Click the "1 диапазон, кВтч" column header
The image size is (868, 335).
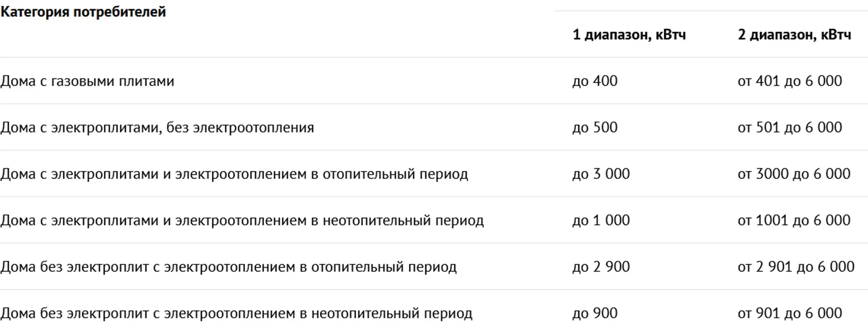pos(629,35)
